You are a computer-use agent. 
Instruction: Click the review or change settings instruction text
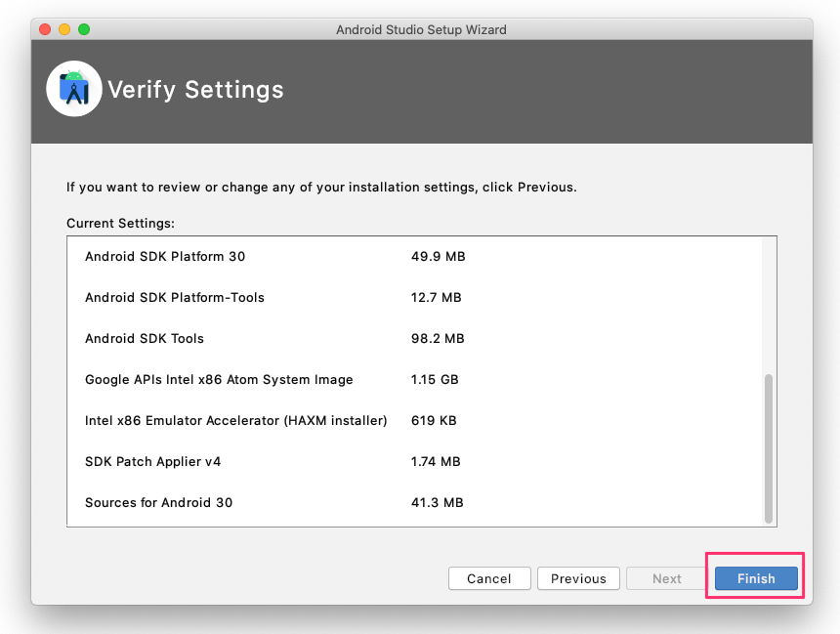click(x=321, y=187)
